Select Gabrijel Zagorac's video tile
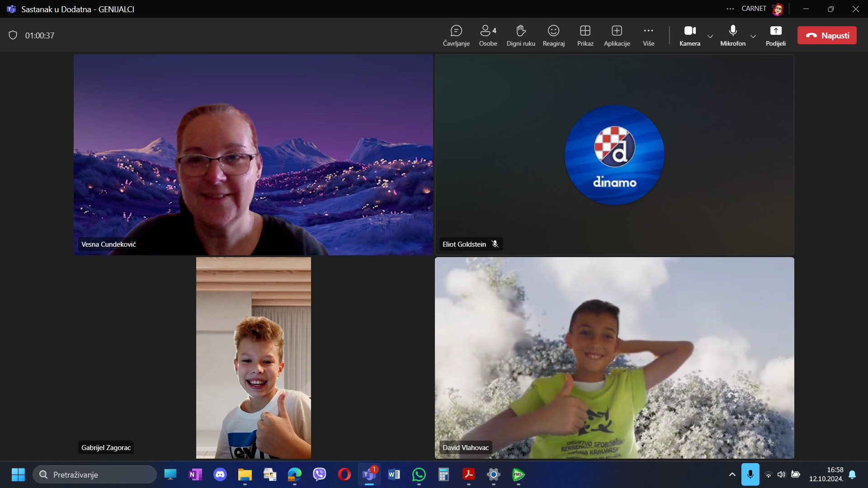The image size is (868, 488). [x=253, y=358]
